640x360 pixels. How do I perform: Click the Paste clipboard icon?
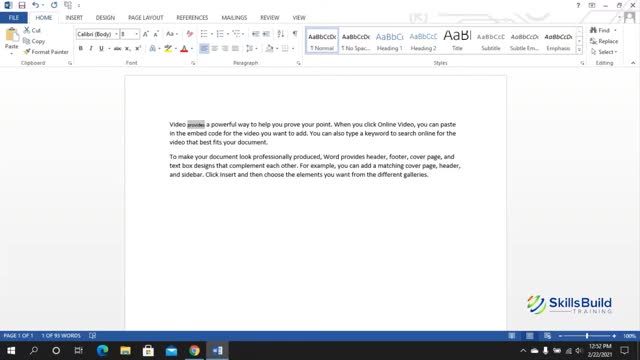11,35
